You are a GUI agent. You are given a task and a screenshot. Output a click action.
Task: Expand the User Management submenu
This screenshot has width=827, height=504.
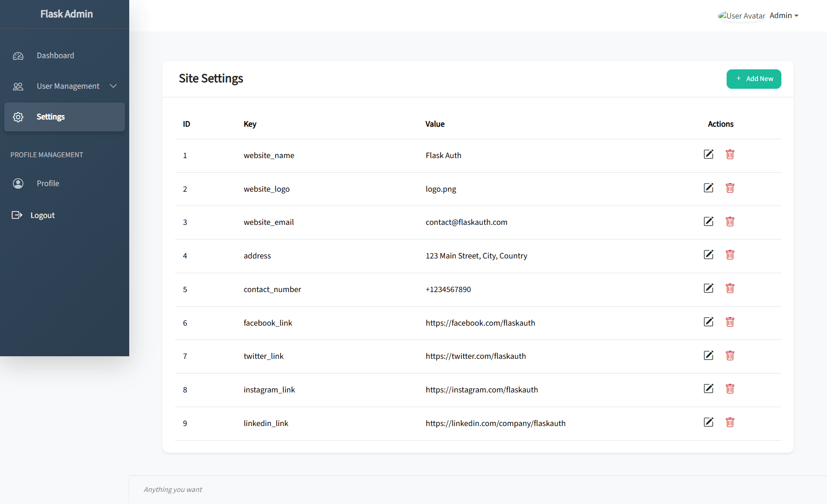click(x=68, y=86)
